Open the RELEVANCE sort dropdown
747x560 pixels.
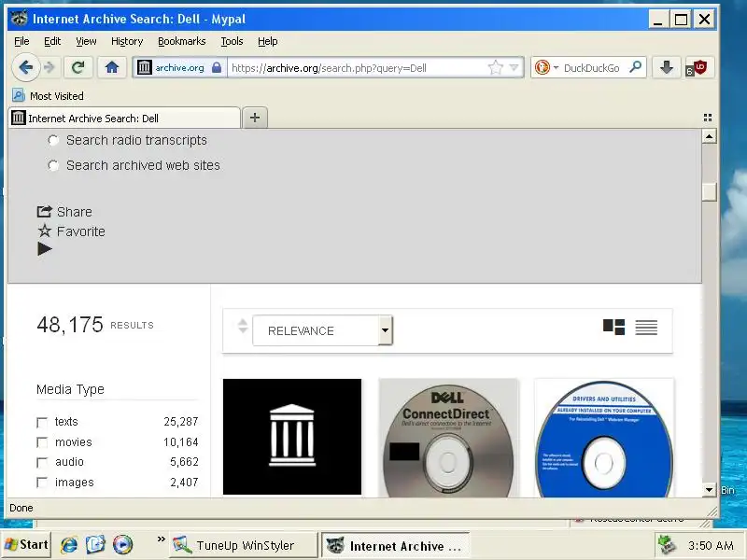pyautogui.click(x=322, y=330)
